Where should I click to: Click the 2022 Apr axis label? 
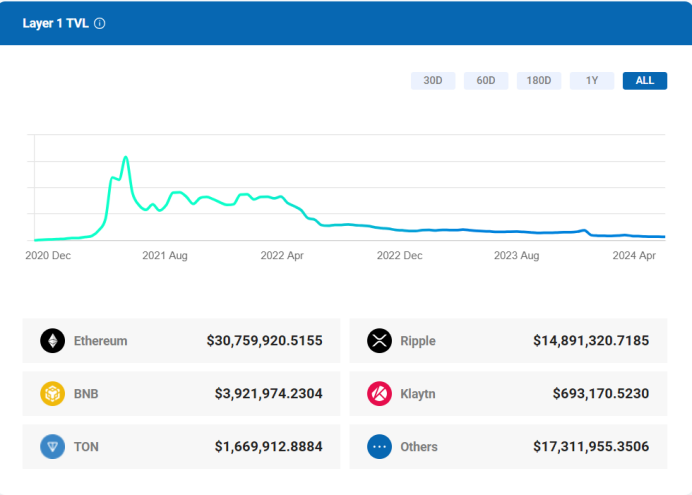[282, 256]
